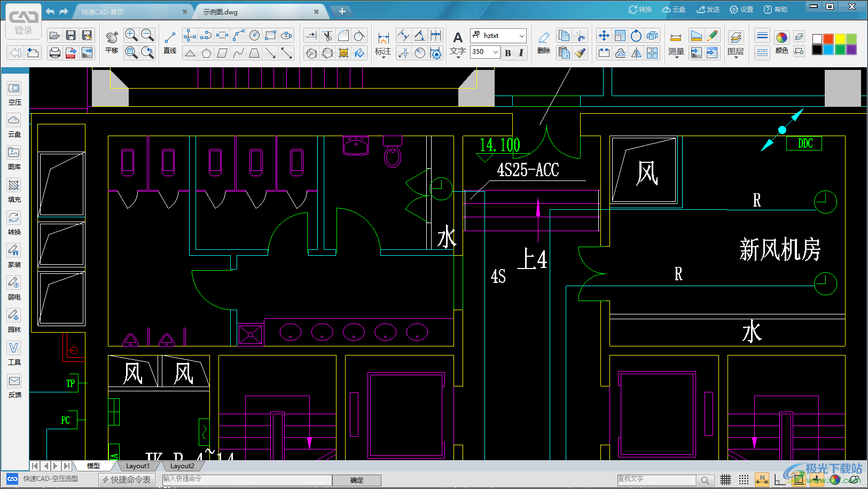Click the match properties brush icon
Image resolution: width=868 pixels, height=489 pixels.
coord(581,52)
